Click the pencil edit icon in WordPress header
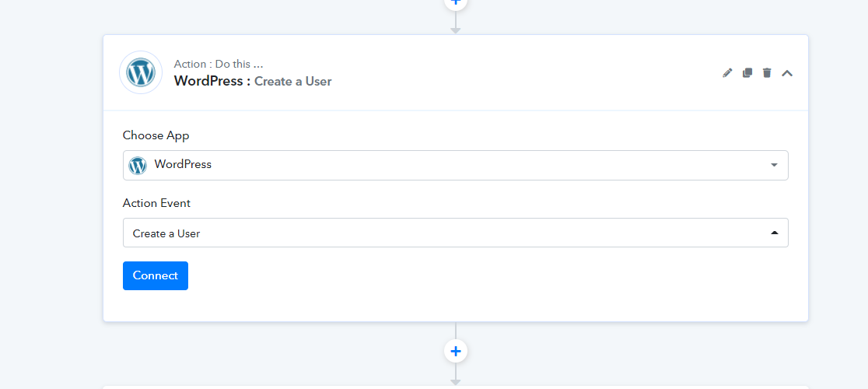868x389 pixels. 727,73
